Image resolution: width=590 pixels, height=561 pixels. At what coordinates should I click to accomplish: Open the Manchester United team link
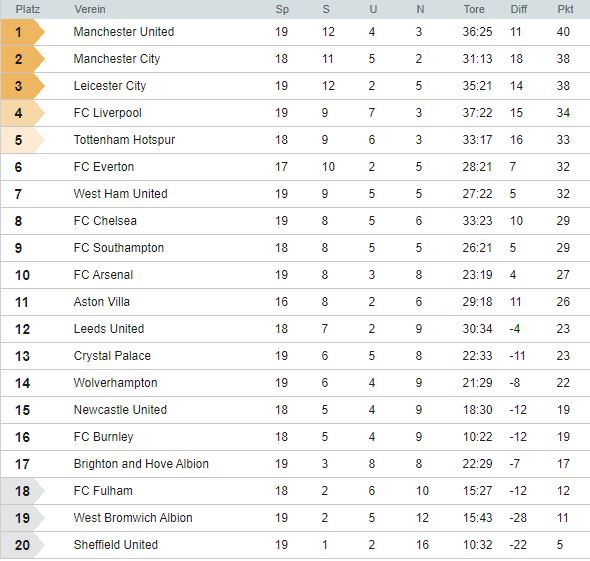(124, 32)
